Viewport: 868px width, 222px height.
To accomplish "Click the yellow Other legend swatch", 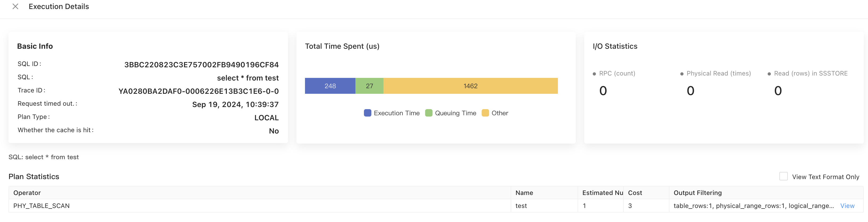I will click(x=485, y=113).
